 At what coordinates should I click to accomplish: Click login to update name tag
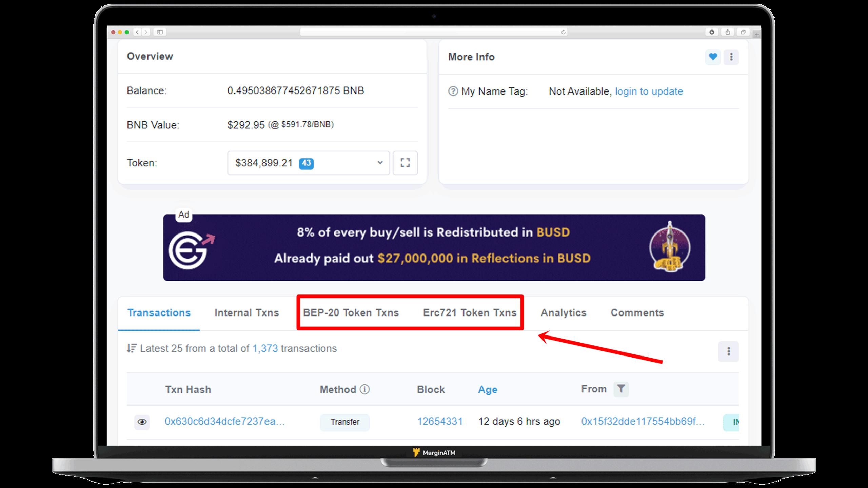(x=649, y=91)
